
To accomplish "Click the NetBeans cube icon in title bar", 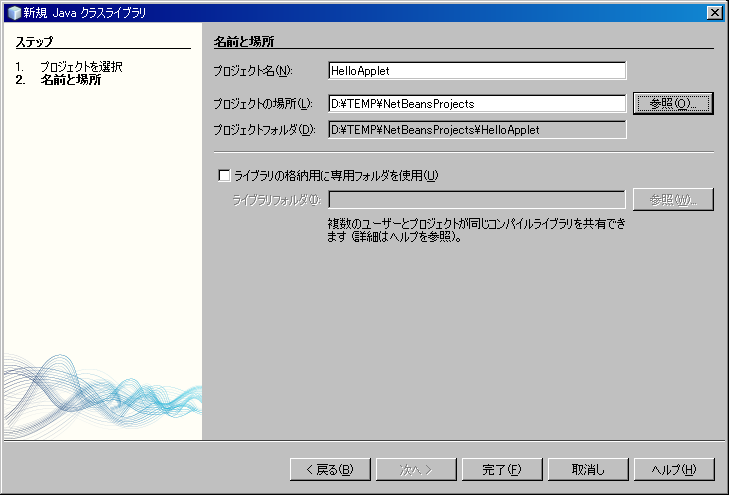I will point(14,13).
